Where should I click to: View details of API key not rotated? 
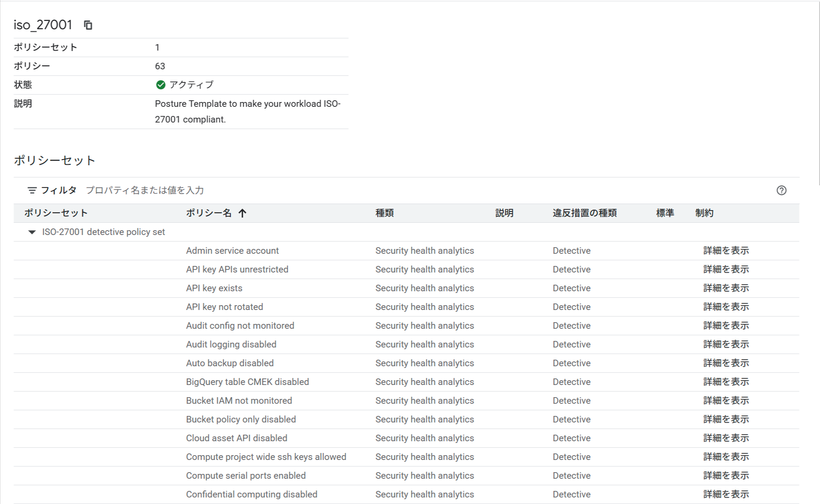point(726,307)
